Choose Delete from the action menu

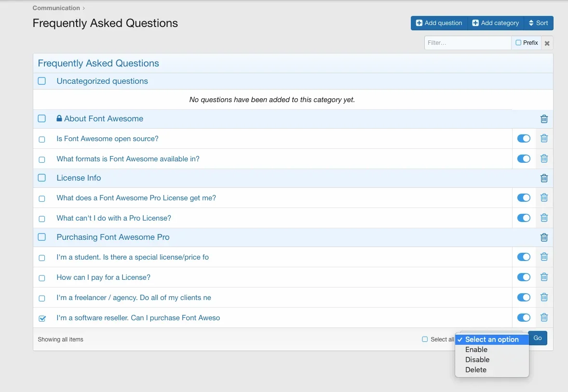[x=475, y=370]
